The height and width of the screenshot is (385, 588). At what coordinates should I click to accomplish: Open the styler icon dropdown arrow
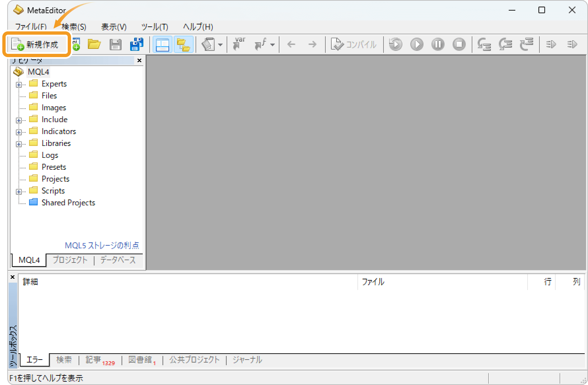pyautogui.click(x=220, y=45)
